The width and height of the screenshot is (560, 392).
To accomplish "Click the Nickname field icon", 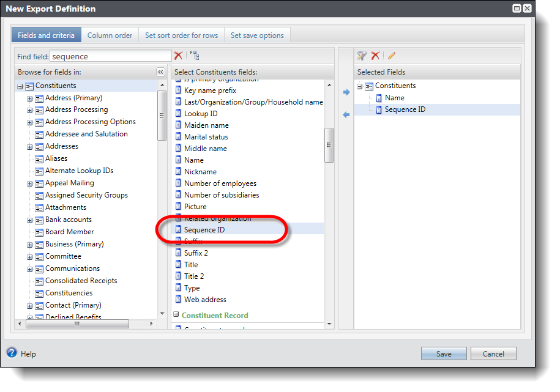I will [178, 171].
